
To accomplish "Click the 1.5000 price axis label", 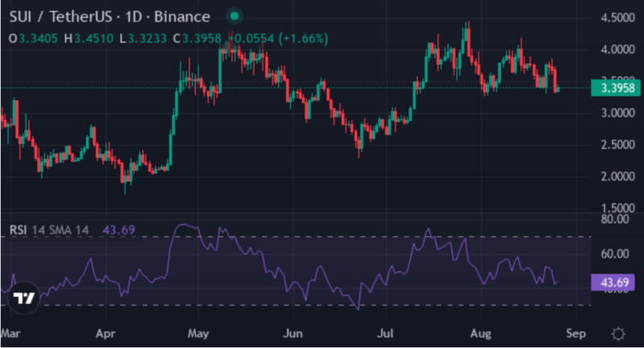I will coord(617,207).
